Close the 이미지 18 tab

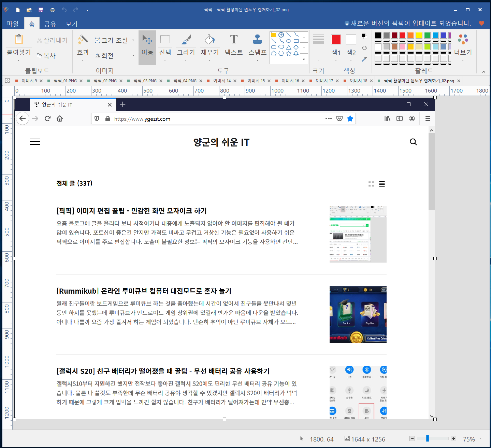(371, 81)
